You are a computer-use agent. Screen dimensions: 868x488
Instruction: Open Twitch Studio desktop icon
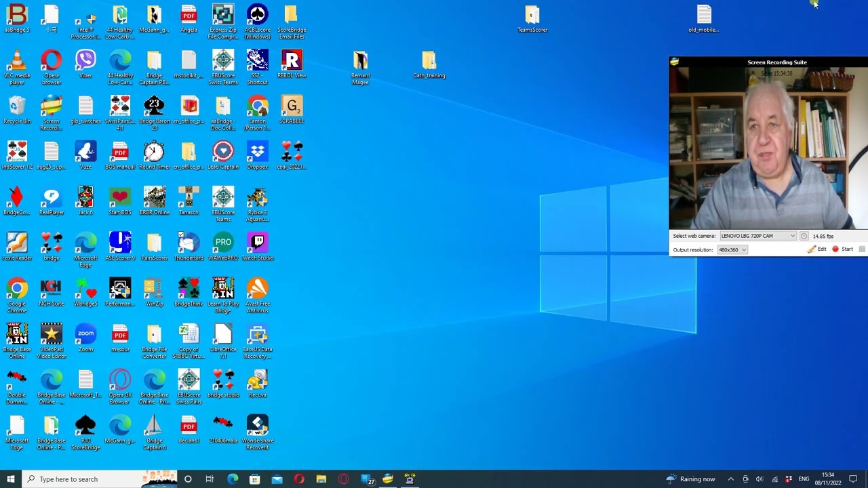click(x=258, y=247)
